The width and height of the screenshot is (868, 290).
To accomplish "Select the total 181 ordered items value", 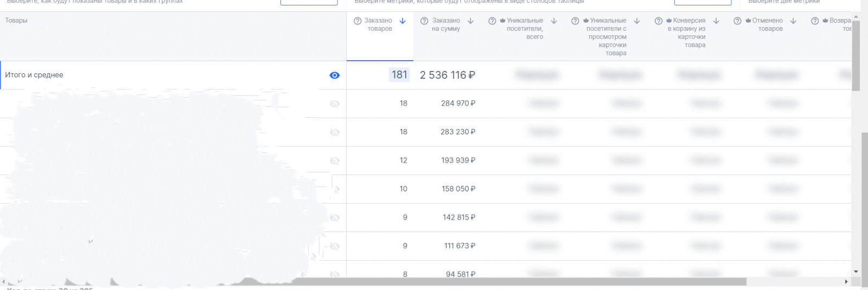I will [x=399, y=75].
